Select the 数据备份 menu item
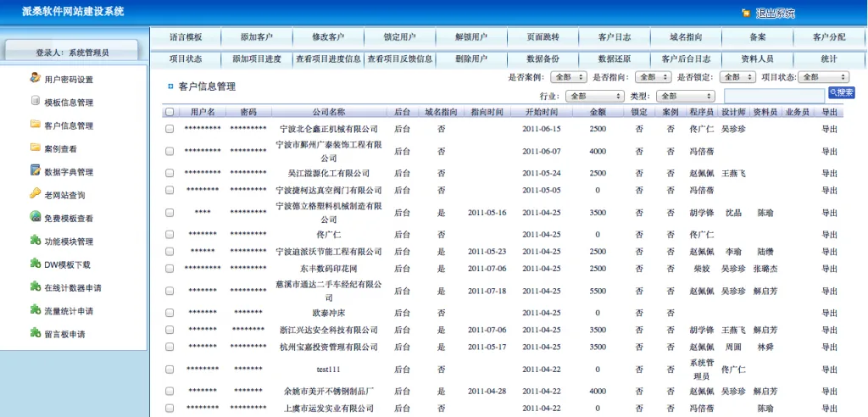Viewport: 868px width, 417px height. click(x=542, y=58)
